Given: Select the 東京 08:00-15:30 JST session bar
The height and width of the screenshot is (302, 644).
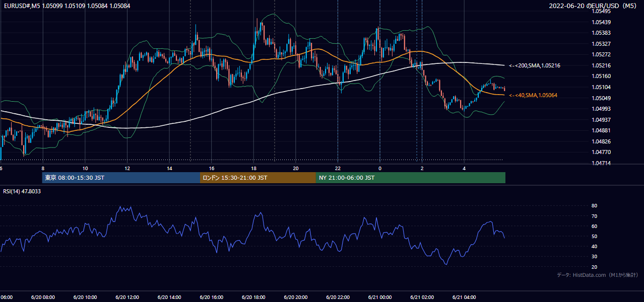Looking at the screenshot, I should (121, 178).
